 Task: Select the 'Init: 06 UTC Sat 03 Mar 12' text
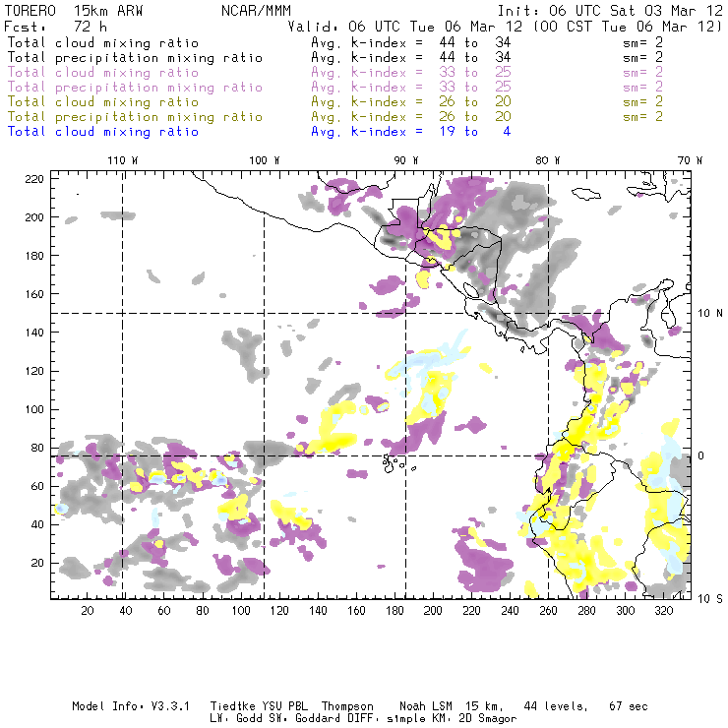coord(610,11)
